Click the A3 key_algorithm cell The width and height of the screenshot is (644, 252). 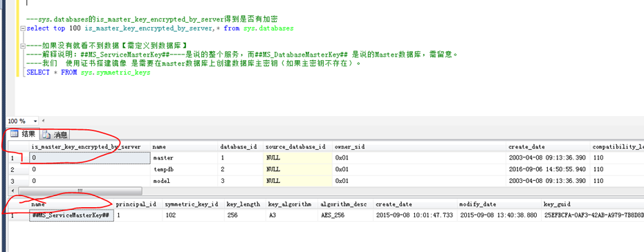tap(292, 215)
